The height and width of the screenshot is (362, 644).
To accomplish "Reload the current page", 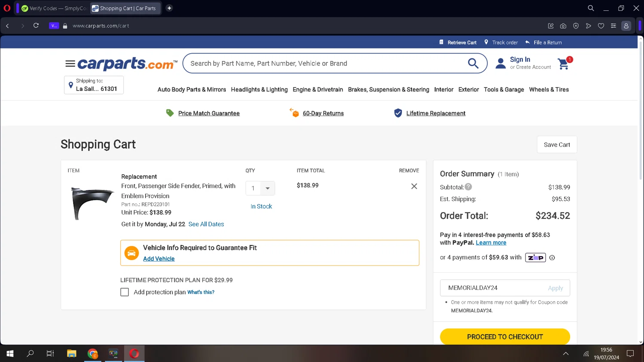I will point(36,26).
